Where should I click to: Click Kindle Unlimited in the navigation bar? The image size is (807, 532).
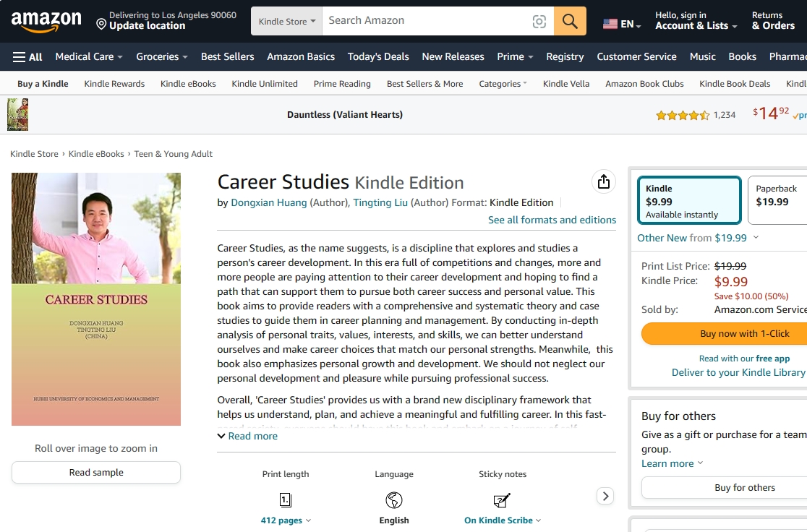(265, 83)
